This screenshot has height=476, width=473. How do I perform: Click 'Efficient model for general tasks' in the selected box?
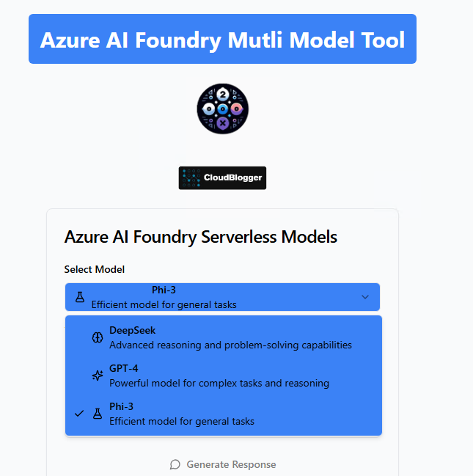tap(164, 304)
